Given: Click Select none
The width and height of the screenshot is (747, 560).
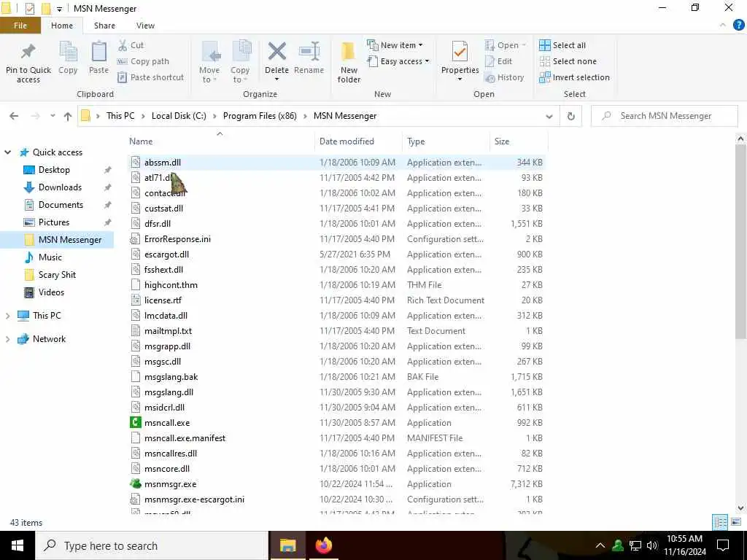Looking at the screenshot, I should pyautogui.click(x=568, y=61).
